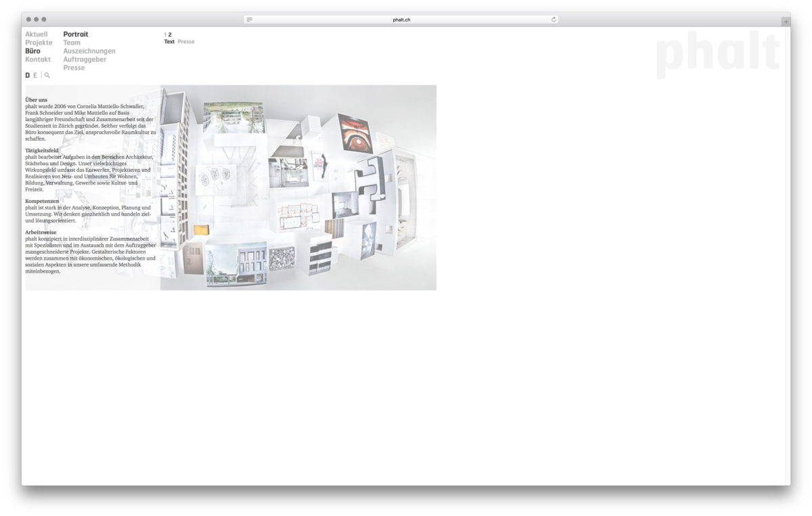The height and width of the screenshot is (516, 812).
Task: Open Safari Reader view icon
Action: pos(250,20)
